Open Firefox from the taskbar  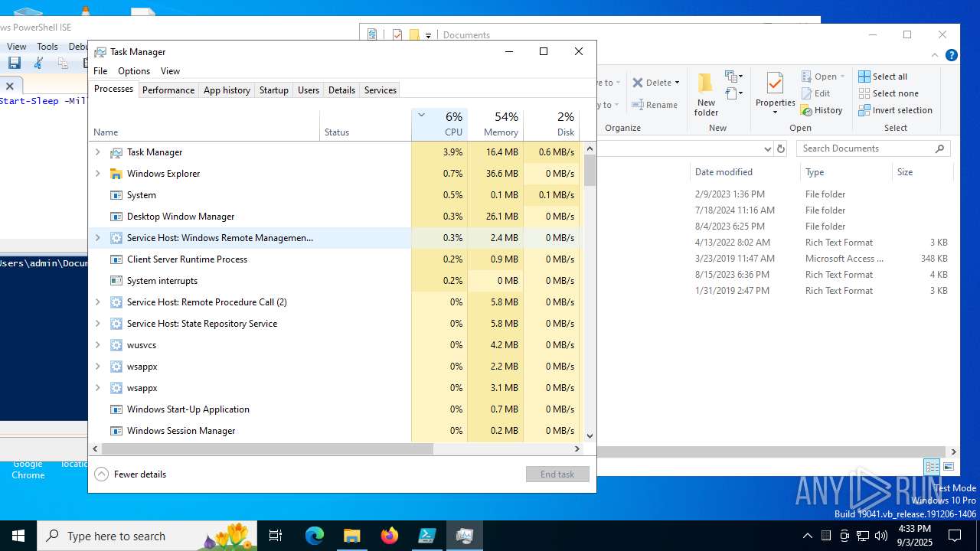(390, 536)
